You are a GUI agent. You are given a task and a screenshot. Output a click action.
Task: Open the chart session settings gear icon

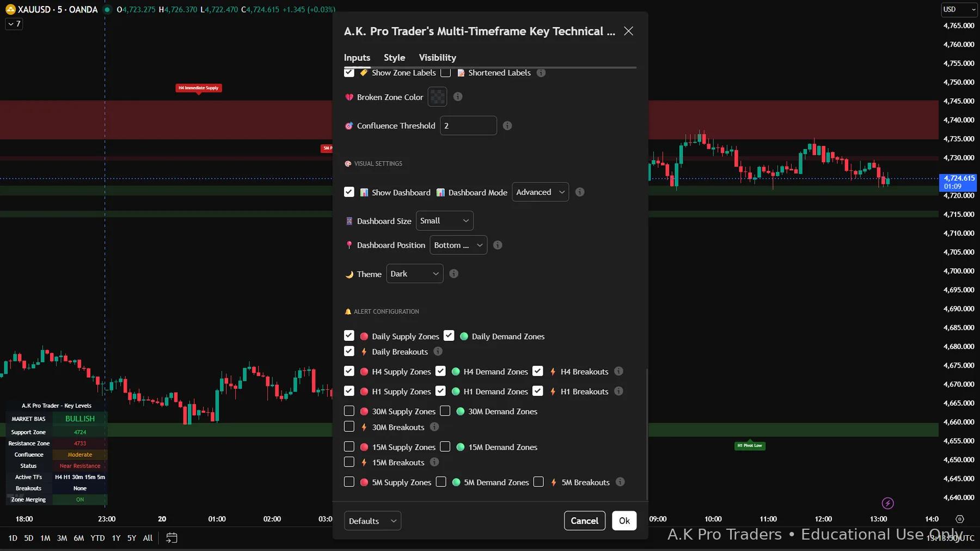click(960, 519)
